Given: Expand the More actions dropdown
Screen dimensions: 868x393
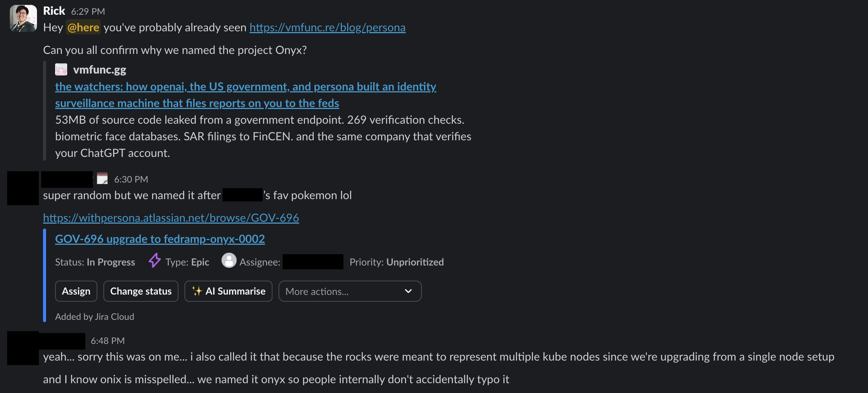Looking at the screenshot, I should 349,291.
